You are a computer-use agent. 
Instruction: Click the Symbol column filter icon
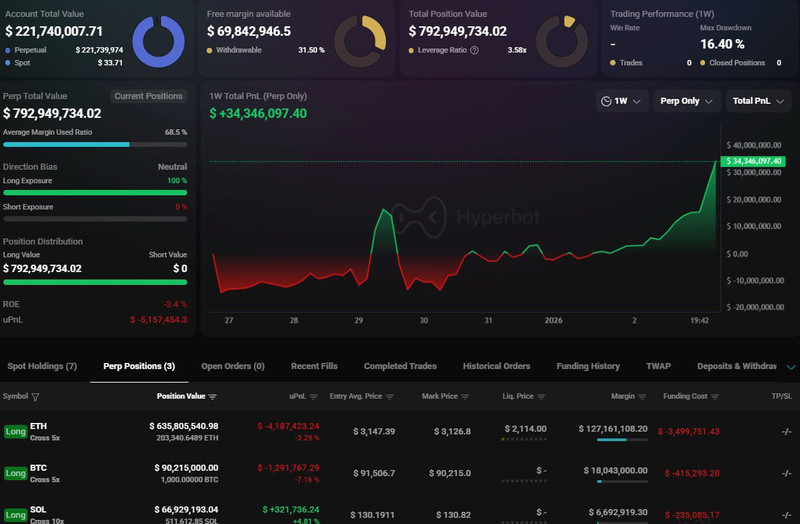pyautogui.click(x=36, y=397)
